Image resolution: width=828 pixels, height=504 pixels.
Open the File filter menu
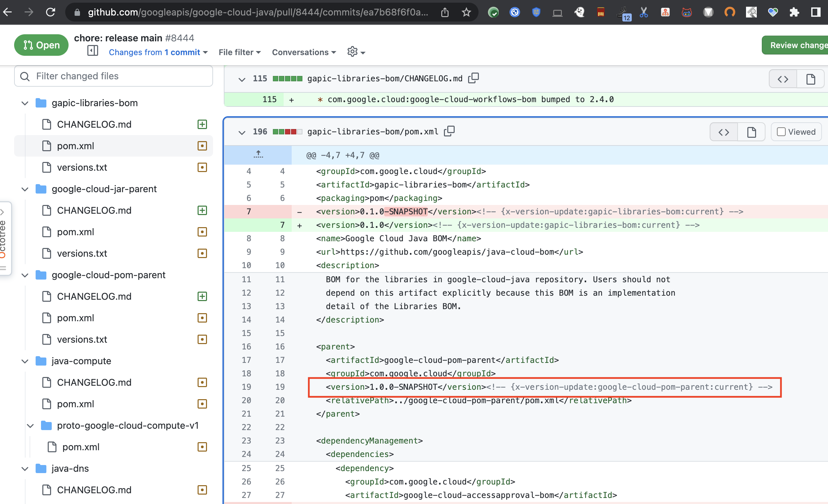coord(239,52)
